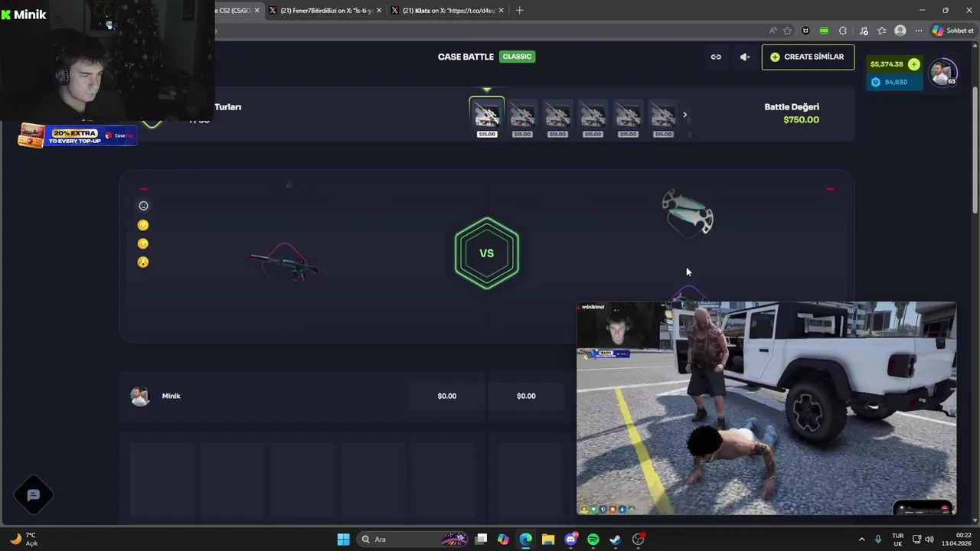Click the microphone tray icon
This screenshot has width=980, height=551.
pos(878,540)
